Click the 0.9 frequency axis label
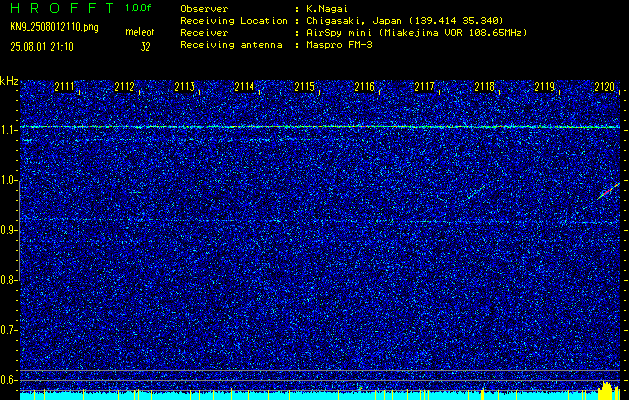Image resolution: width=629 pixels, height=400 pixels. coord(8,230)
